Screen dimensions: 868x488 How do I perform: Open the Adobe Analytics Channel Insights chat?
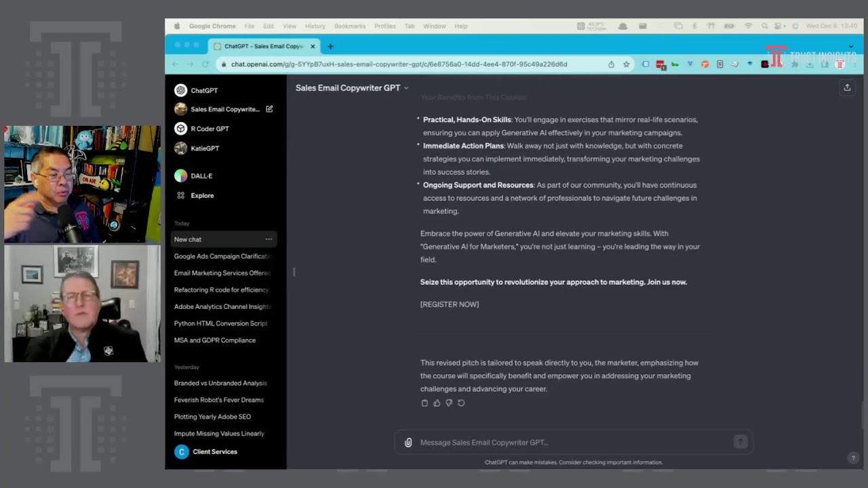224,306
